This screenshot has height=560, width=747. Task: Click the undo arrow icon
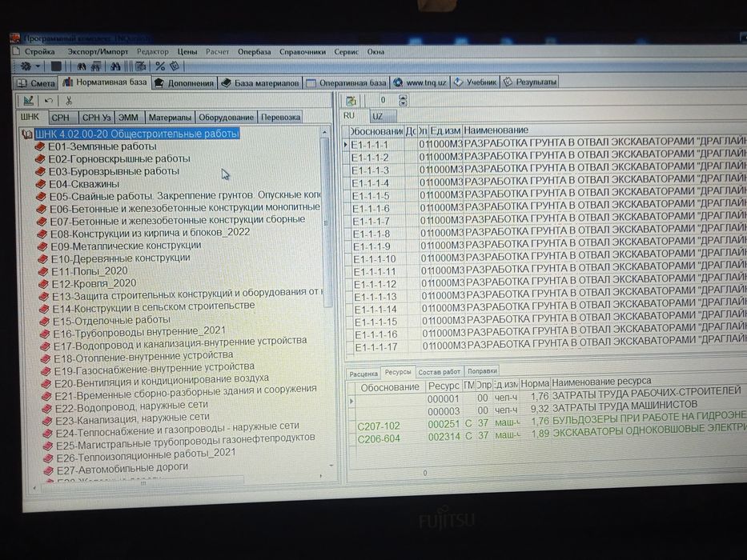(49, 101)
